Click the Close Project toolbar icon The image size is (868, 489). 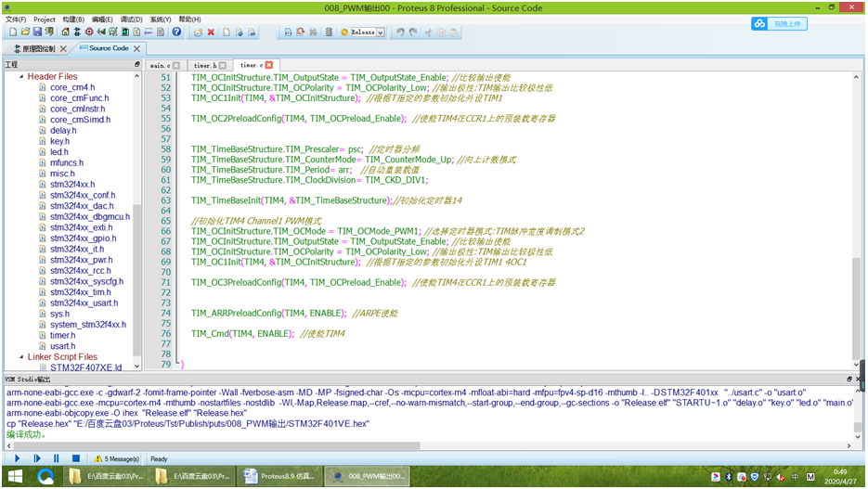49,32
